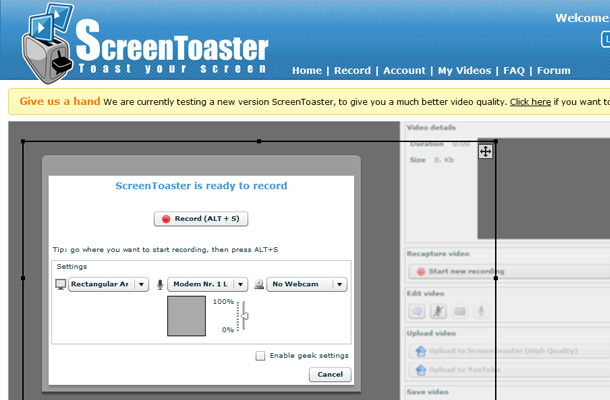
Task: Click the camera icon in Edit video
Action: 460,311
